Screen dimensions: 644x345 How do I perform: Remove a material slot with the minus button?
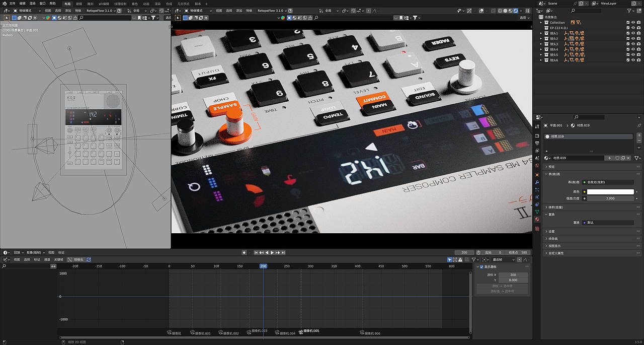639,141
